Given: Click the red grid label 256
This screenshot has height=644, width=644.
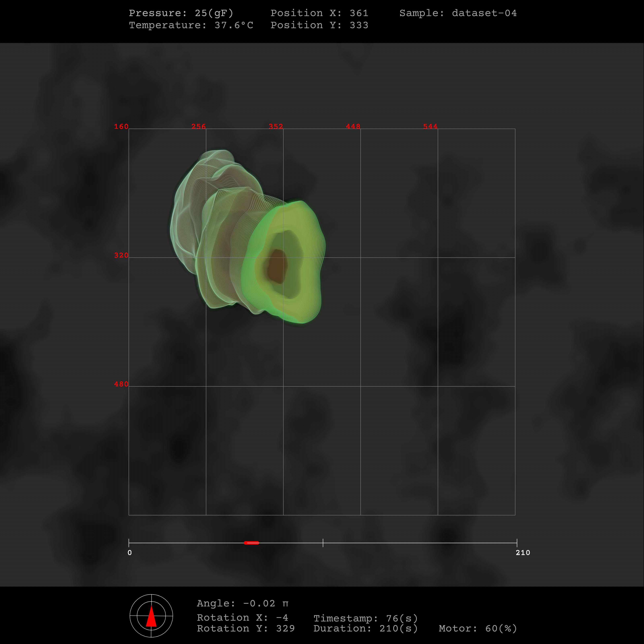Looking at the screenshot, I should (198, 126).
